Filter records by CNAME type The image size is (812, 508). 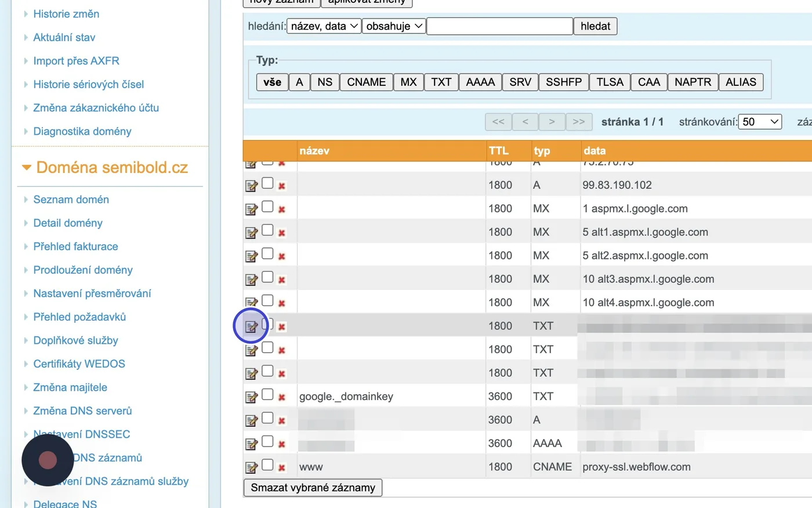coord(366,82)
